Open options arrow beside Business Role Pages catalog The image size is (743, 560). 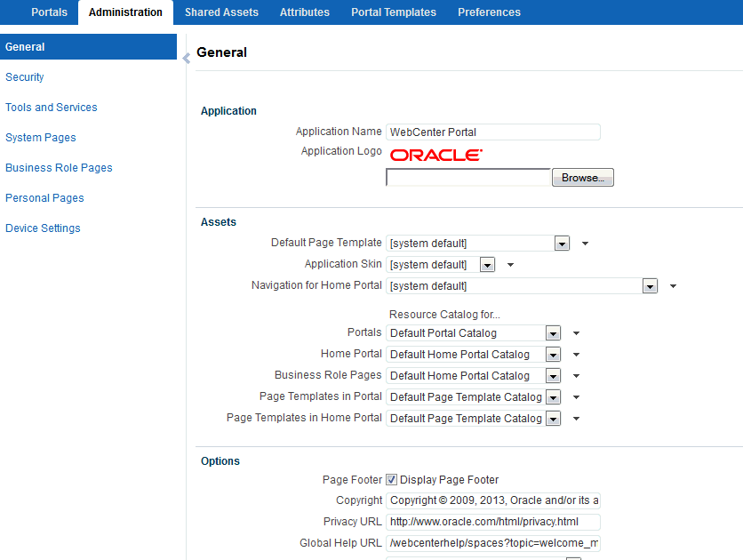pyautogui.click(x=576, y=376)
